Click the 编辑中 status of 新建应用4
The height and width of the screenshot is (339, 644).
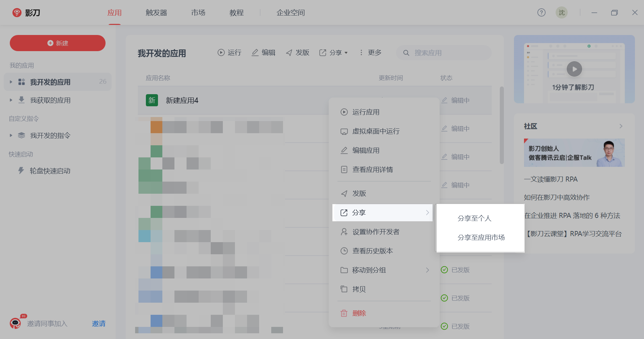click(x=455, y=100)
